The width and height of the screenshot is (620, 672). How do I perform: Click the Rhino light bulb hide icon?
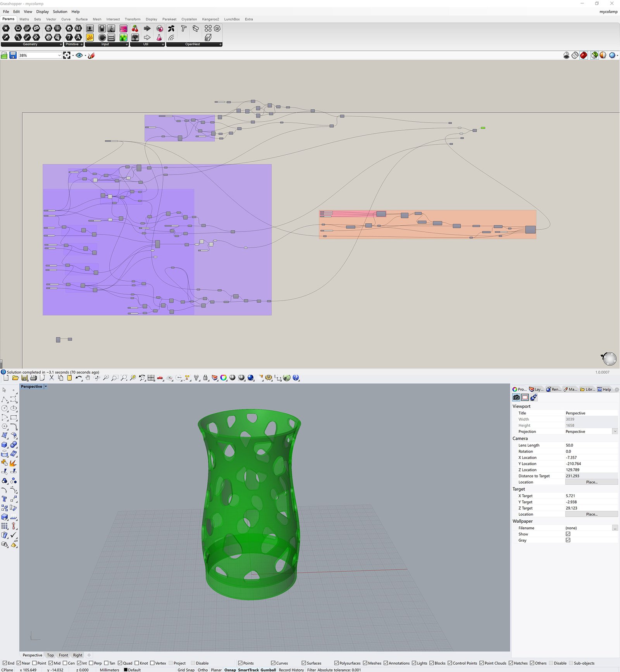[196, 378]
